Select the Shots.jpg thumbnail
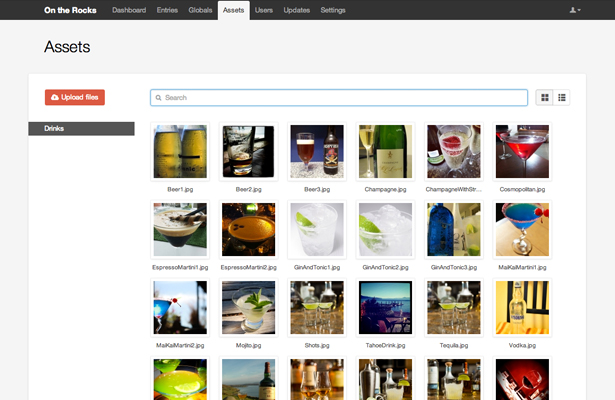The image size is (615, 400). coord(317,307)
